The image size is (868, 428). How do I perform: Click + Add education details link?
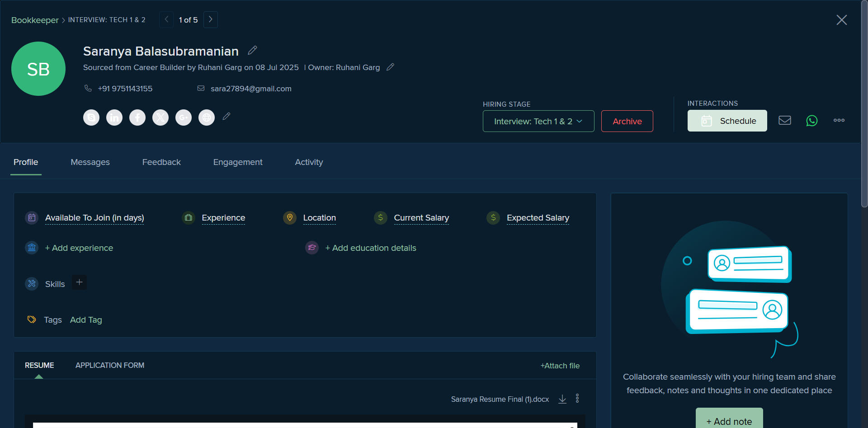point(371,248)
